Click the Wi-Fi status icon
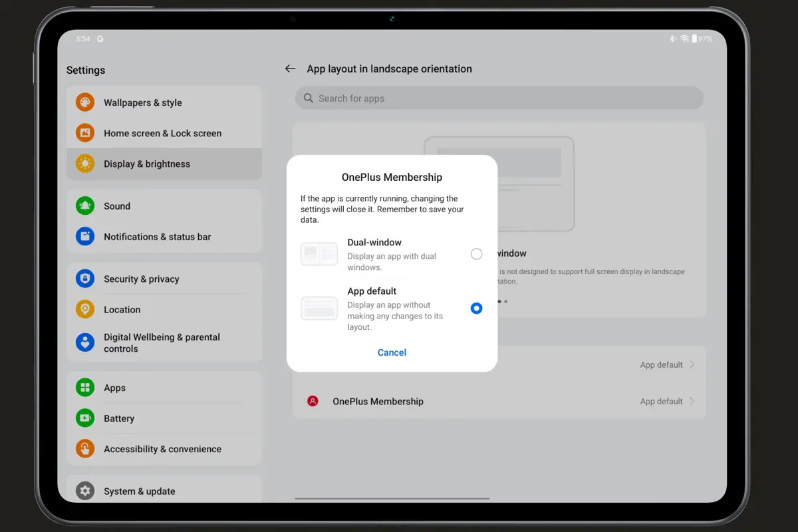 (x=684, y=39)
